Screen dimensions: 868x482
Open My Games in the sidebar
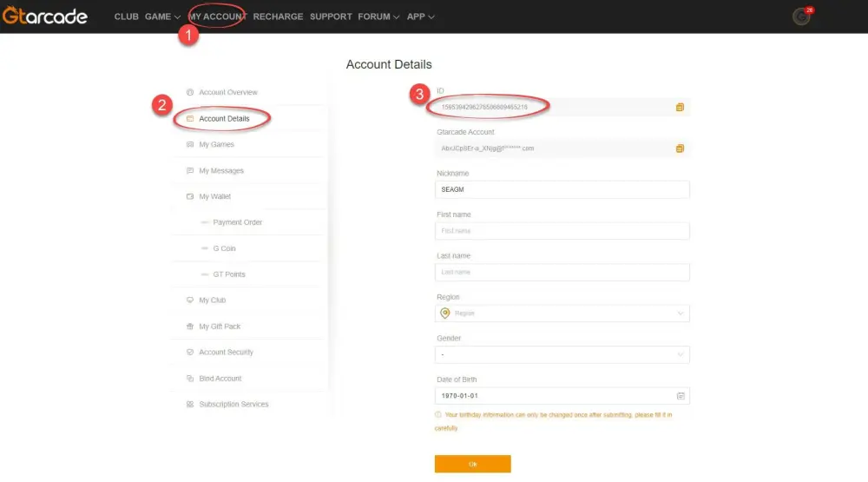coord(216,144)
